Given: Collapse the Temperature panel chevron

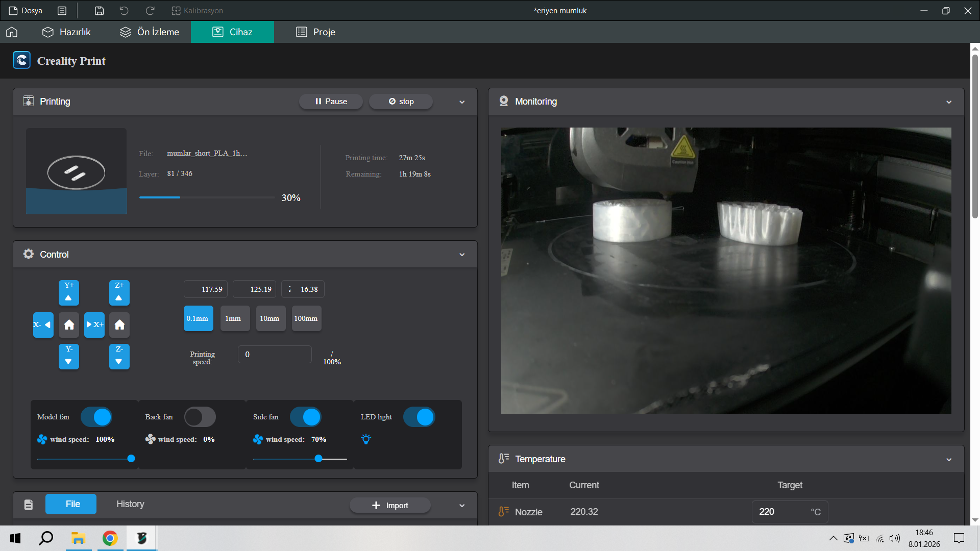Looking at the screenshot, I should coord(949,460).
